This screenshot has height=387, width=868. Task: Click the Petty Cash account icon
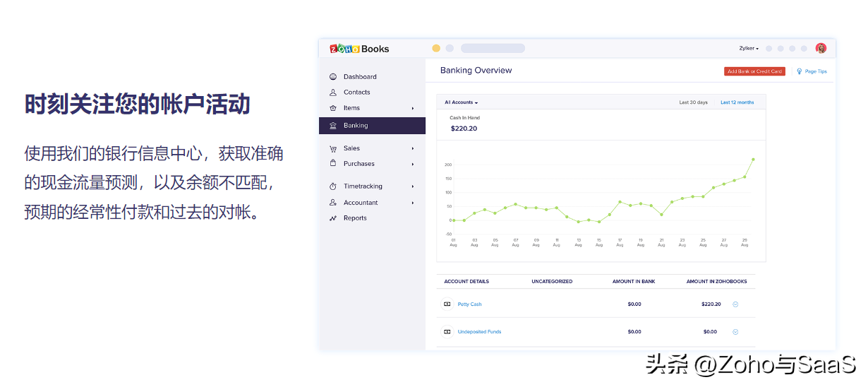447,304
